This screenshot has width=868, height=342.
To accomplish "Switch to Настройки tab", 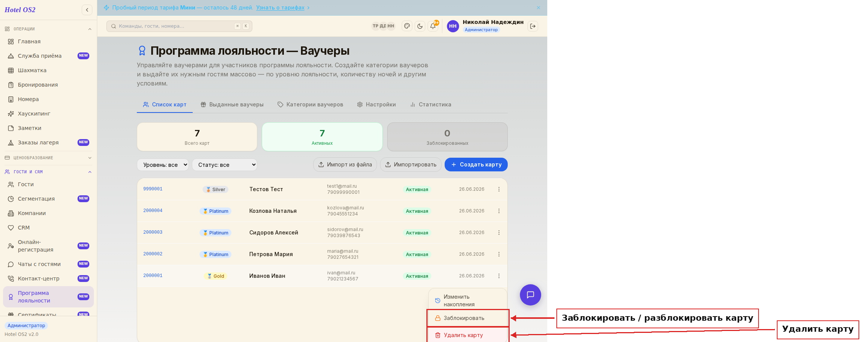I will 377,104.
